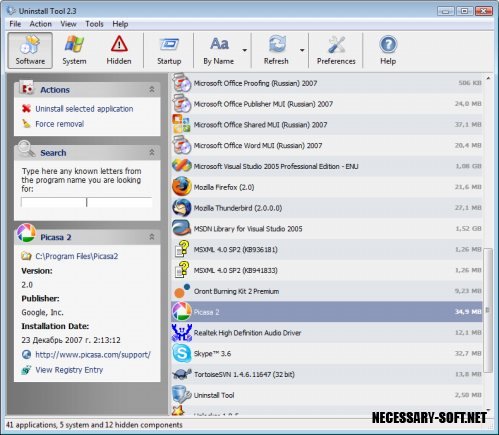The width and height of the screenshot is (499, 435).
Task: Click the Search magnifier header icon
Action: point(26,149)
